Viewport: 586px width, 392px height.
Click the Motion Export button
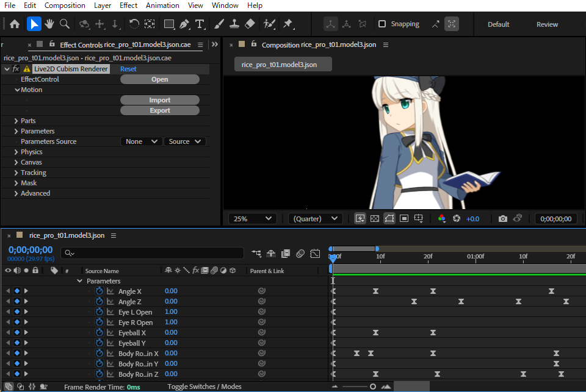(x=159, y=110)
